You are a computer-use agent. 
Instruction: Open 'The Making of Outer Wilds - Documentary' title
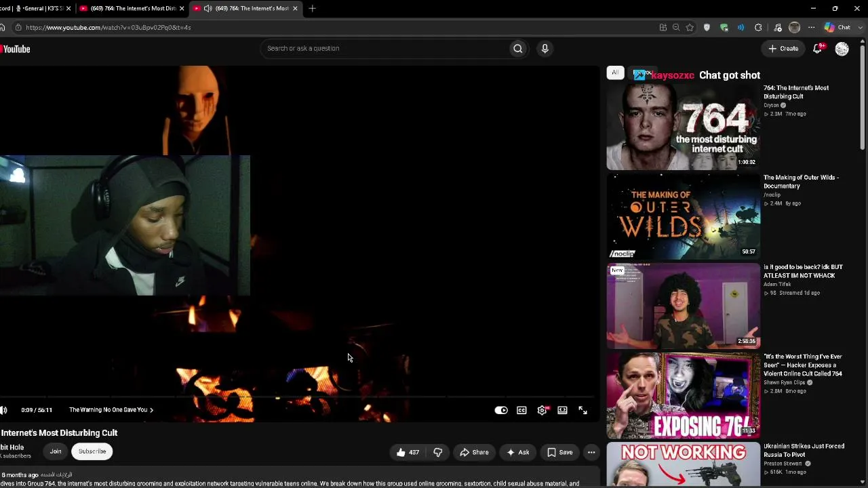pyautogui.click(x=801, y=182)
